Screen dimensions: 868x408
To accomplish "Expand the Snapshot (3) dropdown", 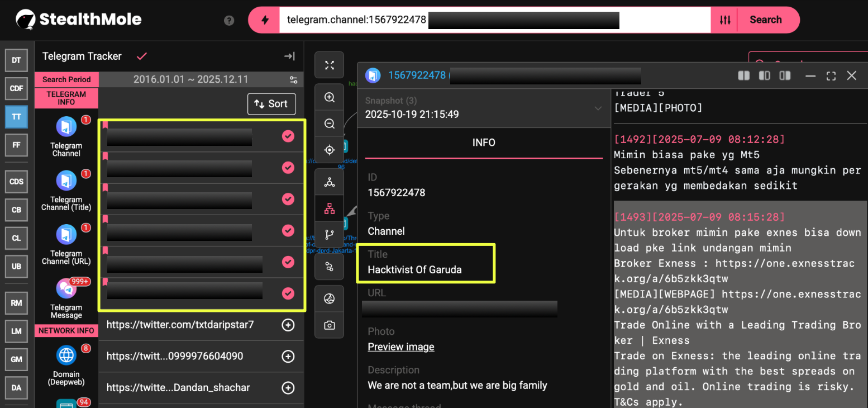I will (x=598, y=108).
